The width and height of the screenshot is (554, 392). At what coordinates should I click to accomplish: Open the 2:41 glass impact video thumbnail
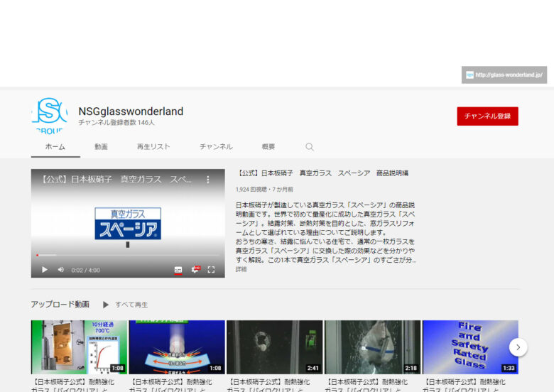(x=275, y=347)
